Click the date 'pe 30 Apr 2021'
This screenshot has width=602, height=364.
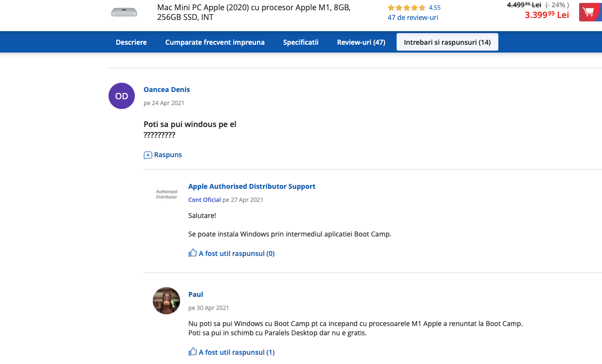209,308
